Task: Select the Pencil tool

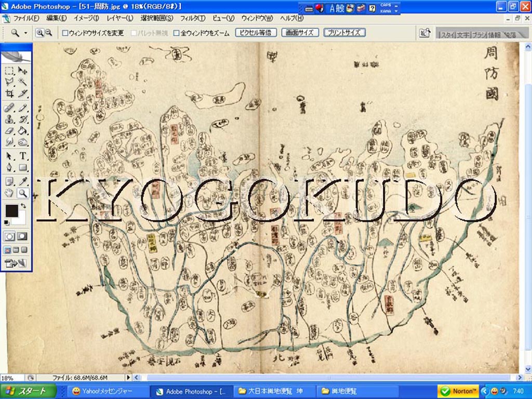Action: [x=22, y=108]
